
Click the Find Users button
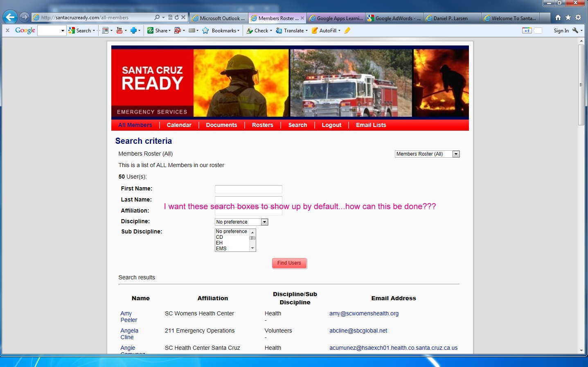coord(289,263)
